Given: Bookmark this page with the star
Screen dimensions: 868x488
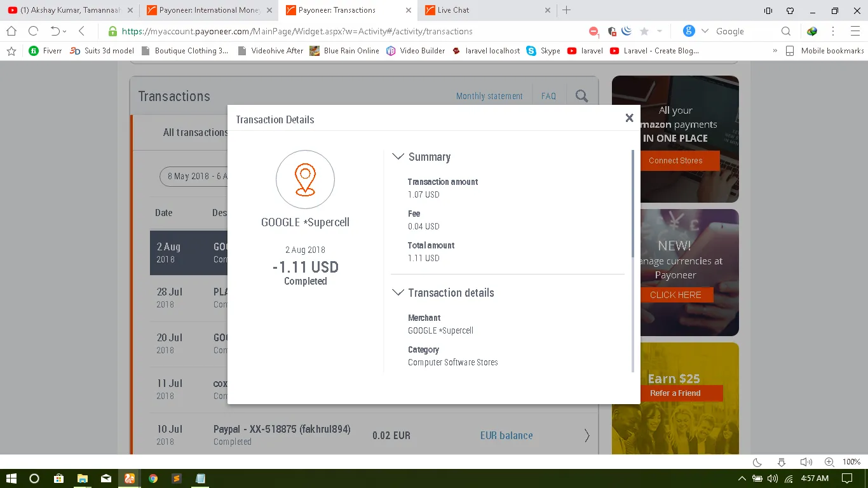Looking at the screenshot, I should 644,31.
